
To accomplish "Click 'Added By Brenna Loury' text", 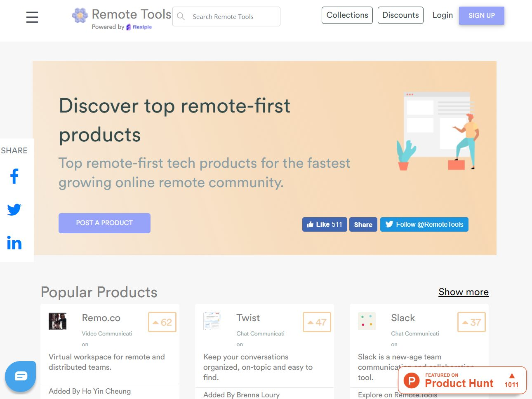I will tap(241, 395).
